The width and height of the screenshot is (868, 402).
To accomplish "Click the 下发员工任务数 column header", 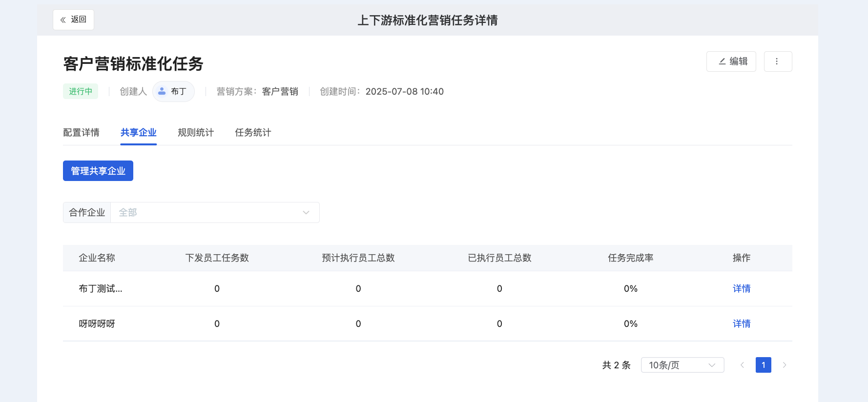I will point(217,258).
